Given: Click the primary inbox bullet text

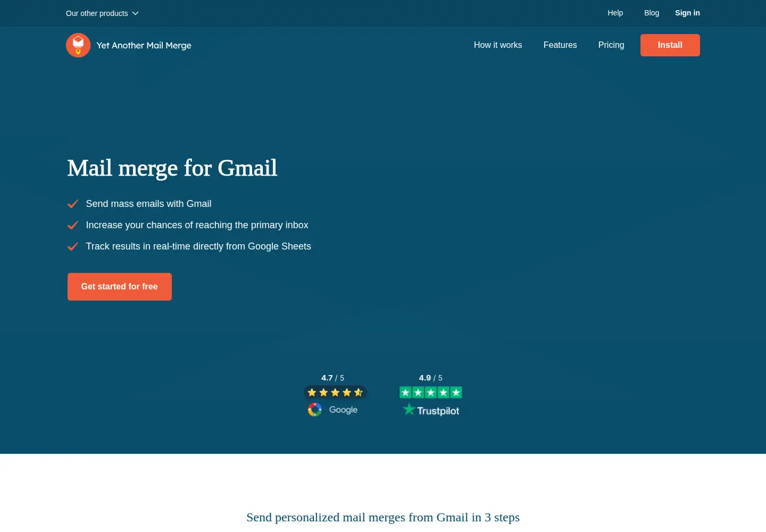Looking at the screenshot, I should tap(197, 225).
